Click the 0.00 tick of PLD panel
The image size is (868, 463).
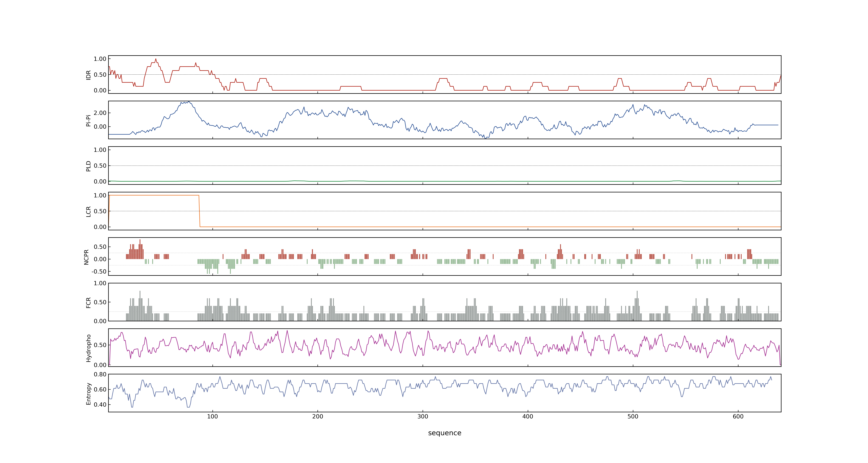100,182
